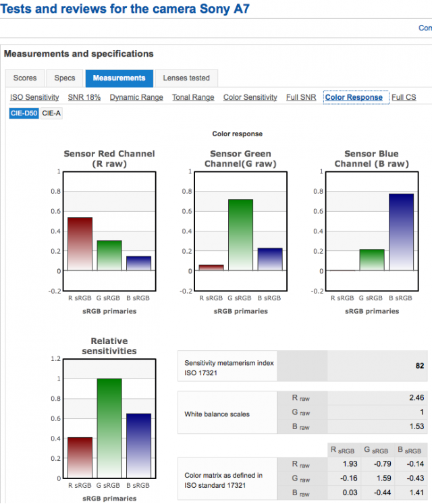Click the Relative sensitivities chart title
The image size is (432, 504).
pyautogui.click(x=109, y=346)
